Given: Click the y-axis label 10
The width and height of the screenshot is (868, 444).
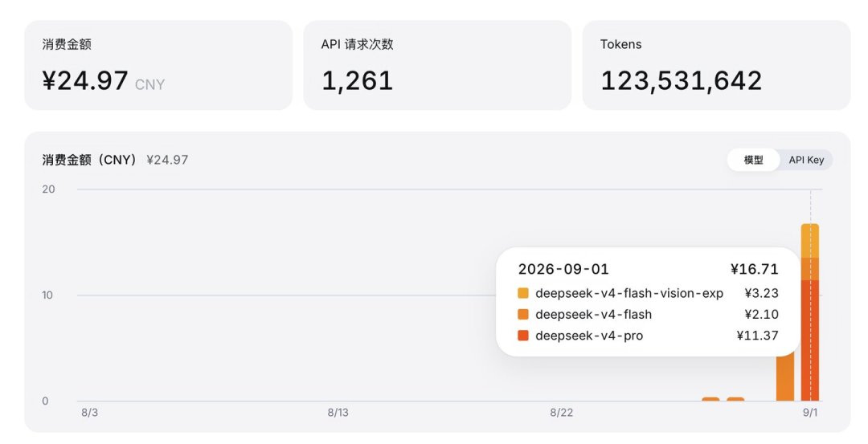Looking at the screenshot, I should 47,295.
